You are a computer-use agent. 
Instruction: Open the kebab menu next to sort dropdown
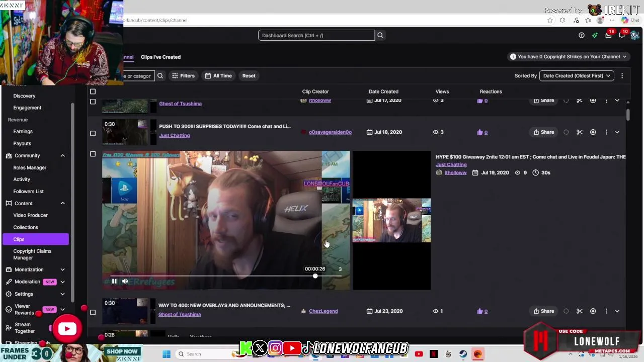pos(622,76)
